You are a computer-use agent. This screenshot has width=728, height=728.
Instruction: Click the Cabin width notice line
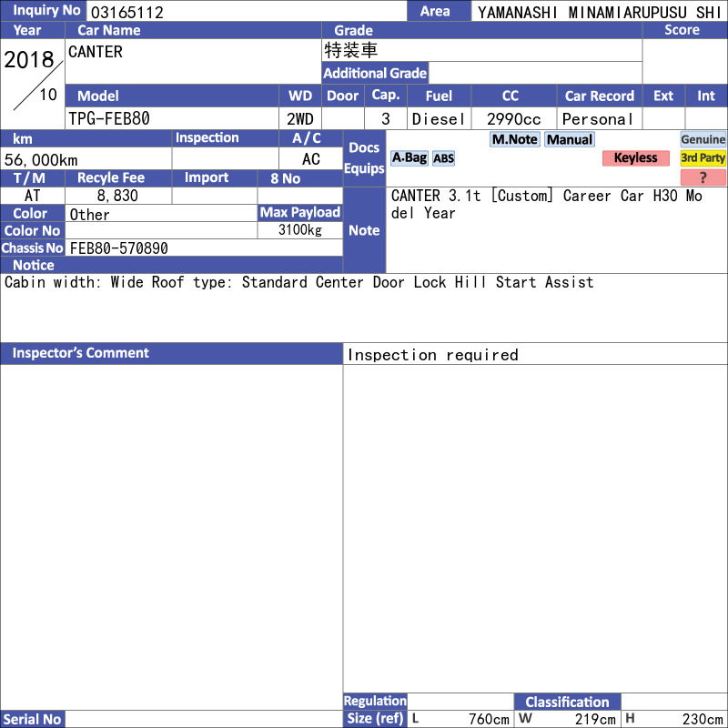pyautogui.click(x=299, y=282)
